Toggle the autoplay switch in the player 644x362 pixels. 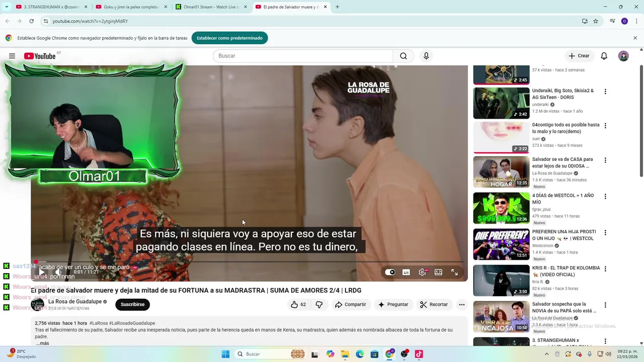click(x=390, y=272)
